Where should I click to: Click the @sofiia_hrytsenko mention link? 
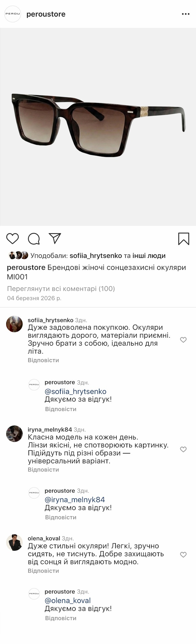pos(76,392)
